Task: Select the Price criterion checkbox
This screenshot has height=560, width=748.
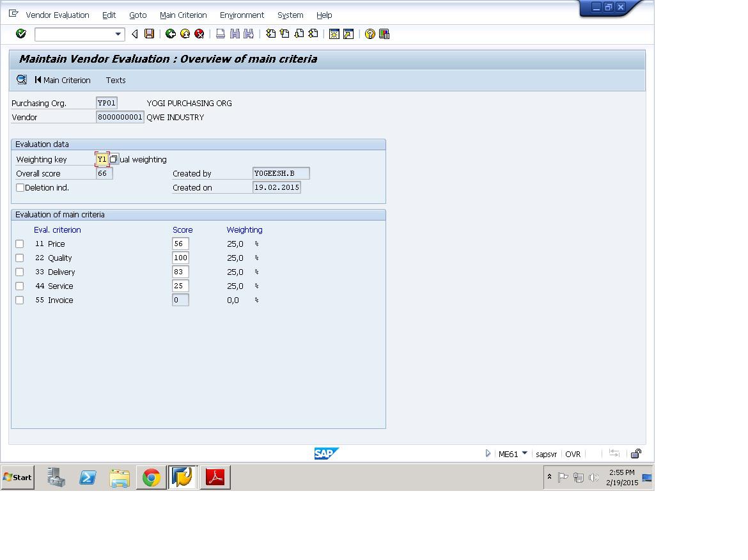Action: pyautogui.click(x=20, y=244)
